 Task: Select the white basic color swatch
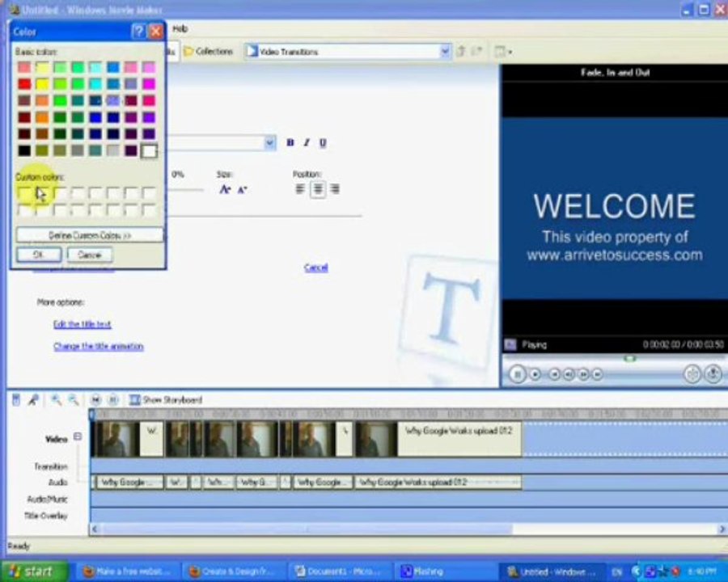click(x=149, y=150)
